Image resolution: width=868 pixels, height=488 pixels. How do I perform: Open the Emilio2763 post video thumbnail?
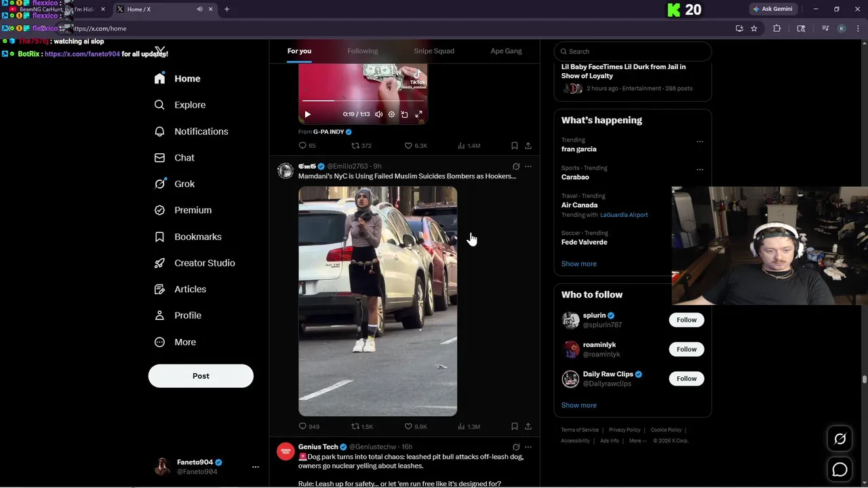(378, 302)
